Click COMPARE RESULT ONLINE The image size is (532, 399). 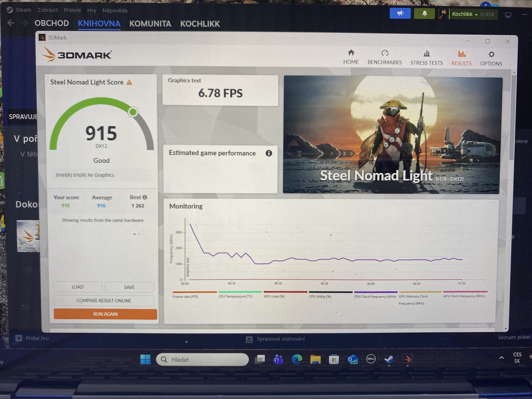(104, 301)
